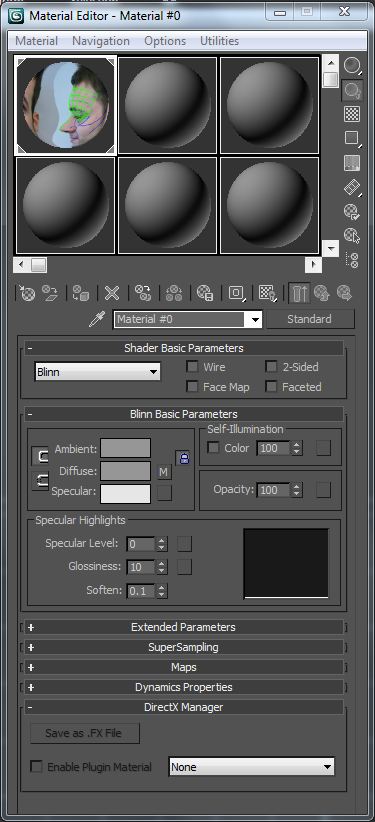The image size is (375, 822).
Task: Expand the Maps rollout
Action: click(183, 667)
